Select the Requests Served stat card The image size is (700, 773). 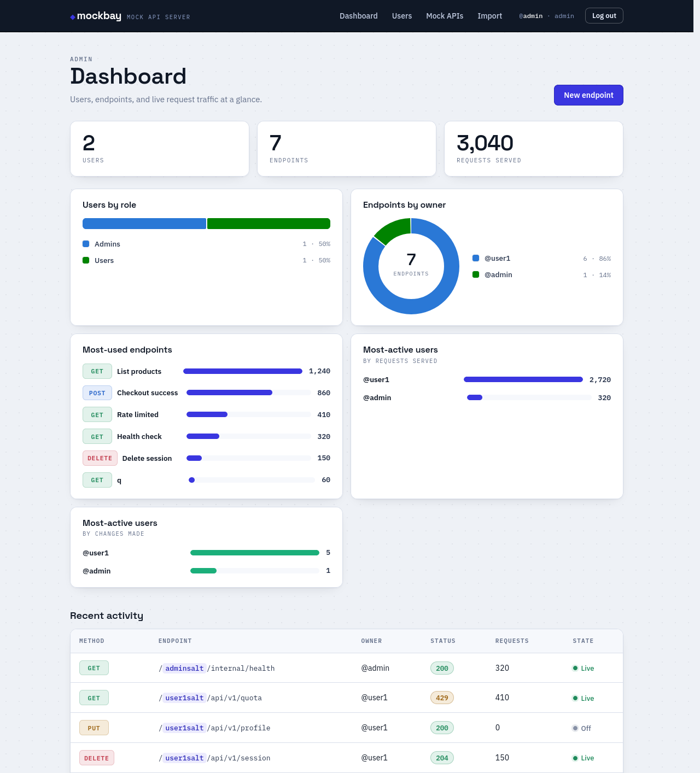[534, 149]
